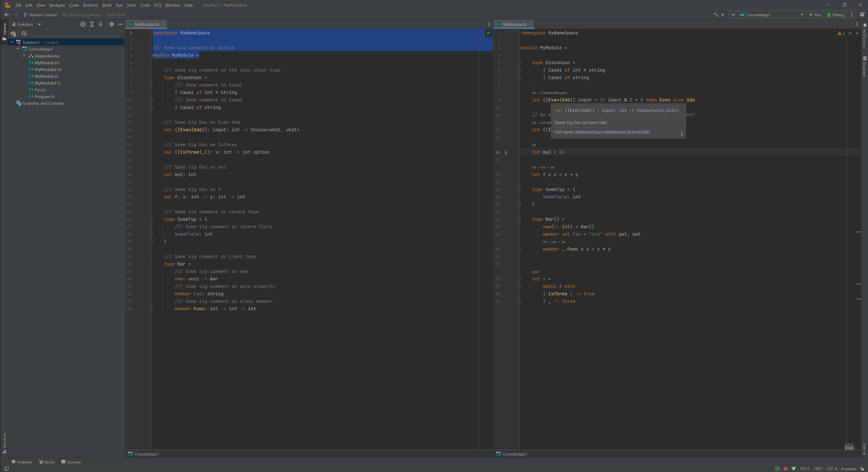Click the Collapse All icon in Solution panel
The height and width of the screenshot is (472, 868).
point(100,24)
